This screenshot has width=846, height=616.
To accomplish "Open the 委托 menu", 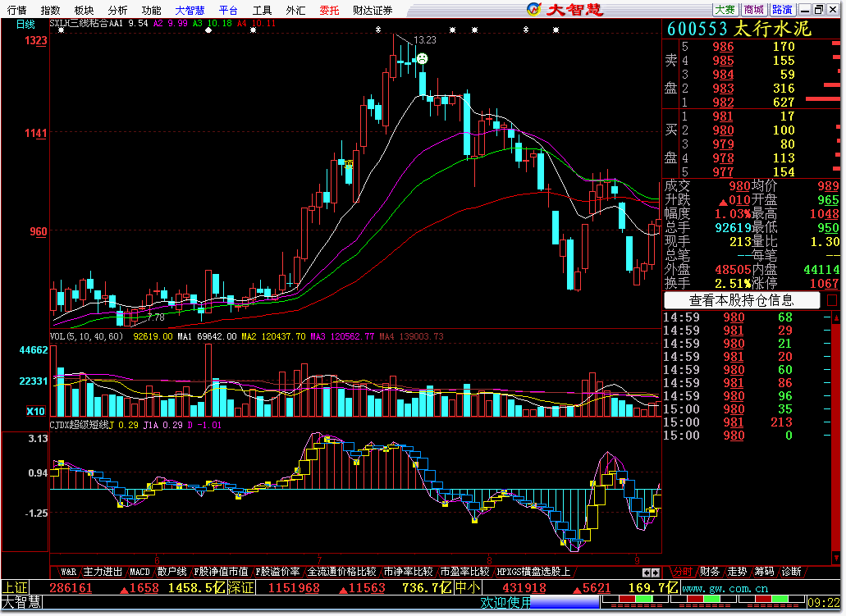I will point(329,10).
